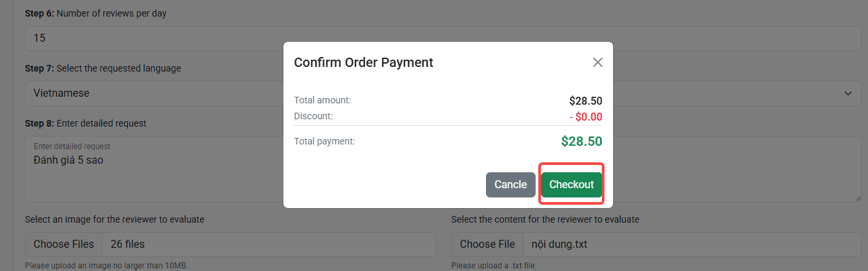The height and width of the screenshot is (271, 868).
Task: Click the 'Confirm Order Payment' dialog title
Action: click(363, 62)
